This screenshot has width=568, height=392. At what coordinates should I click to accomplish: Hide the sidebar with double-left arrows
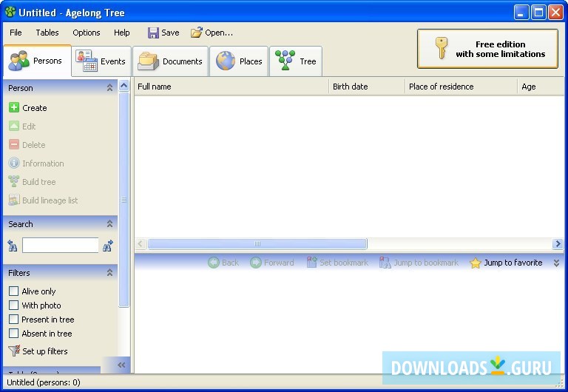tap(121, 365)
